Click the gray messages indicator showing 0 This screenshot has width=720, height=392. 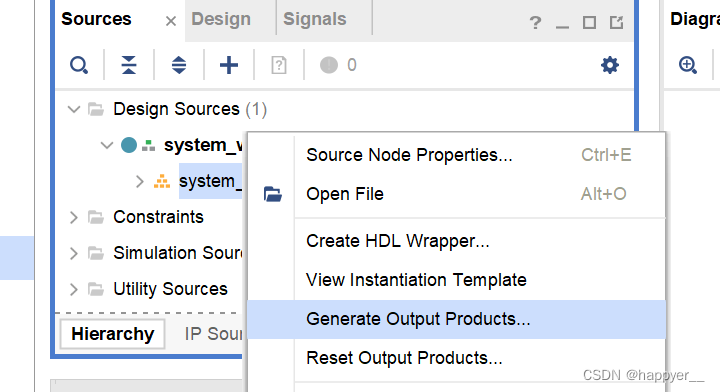(x=338, y=65)
